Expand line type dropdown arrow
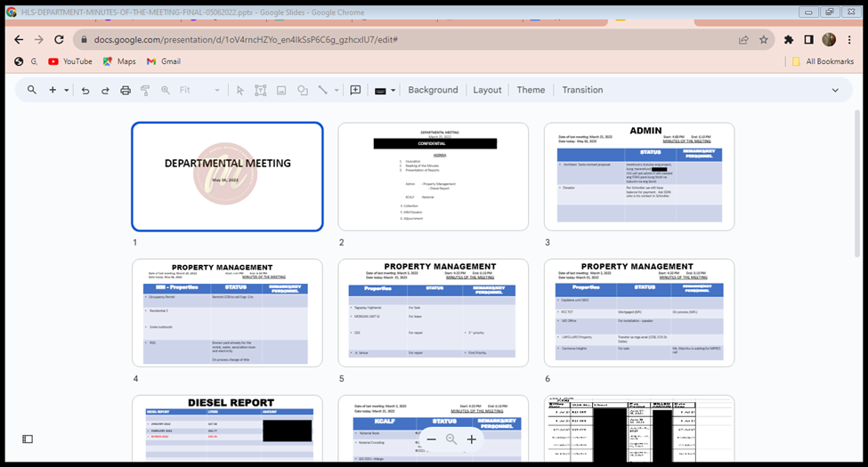 coord(337,90)
